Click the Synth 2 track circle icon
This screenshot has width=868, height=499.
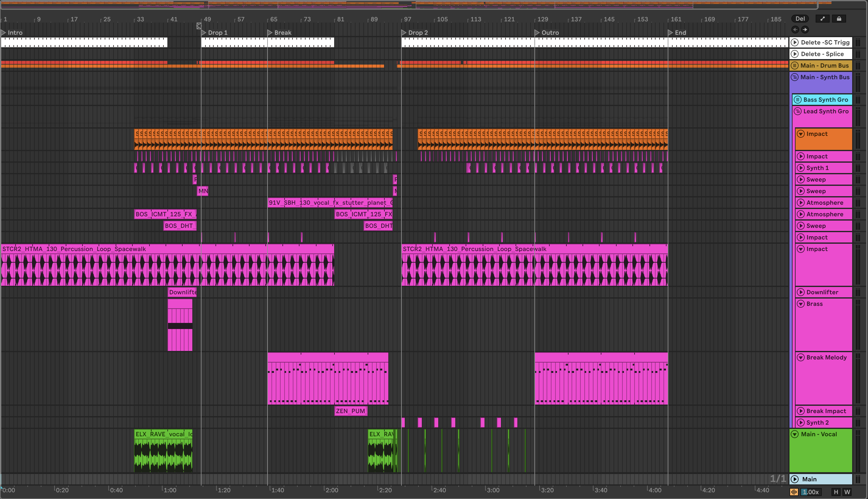[x=800, y=423]
